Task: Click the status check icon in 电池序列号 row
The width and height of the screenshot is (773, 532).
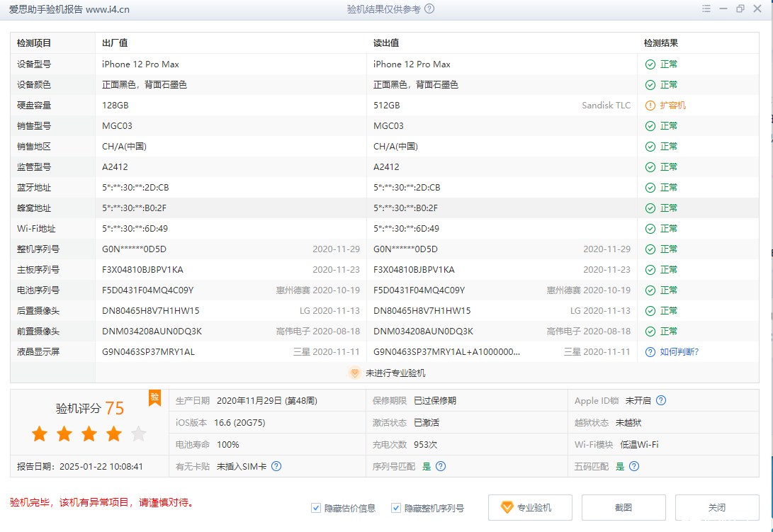Action: click(x=650, y=290)
